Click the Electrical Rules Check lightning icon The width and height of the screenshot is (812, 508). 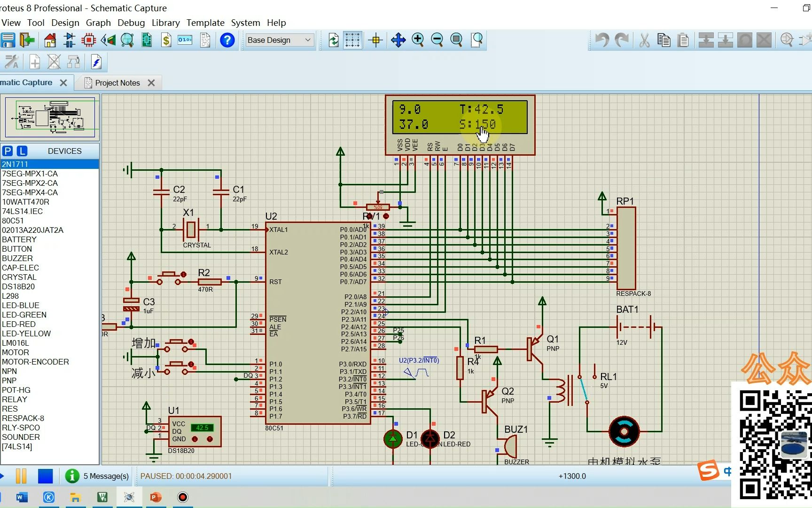point(96,62)
